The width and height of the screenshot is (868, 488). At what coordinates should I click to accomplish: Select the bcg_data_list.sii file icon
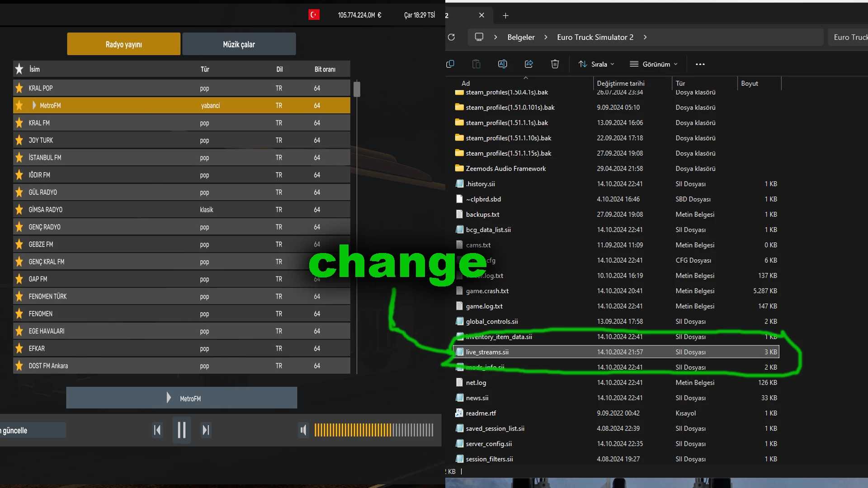459,230
